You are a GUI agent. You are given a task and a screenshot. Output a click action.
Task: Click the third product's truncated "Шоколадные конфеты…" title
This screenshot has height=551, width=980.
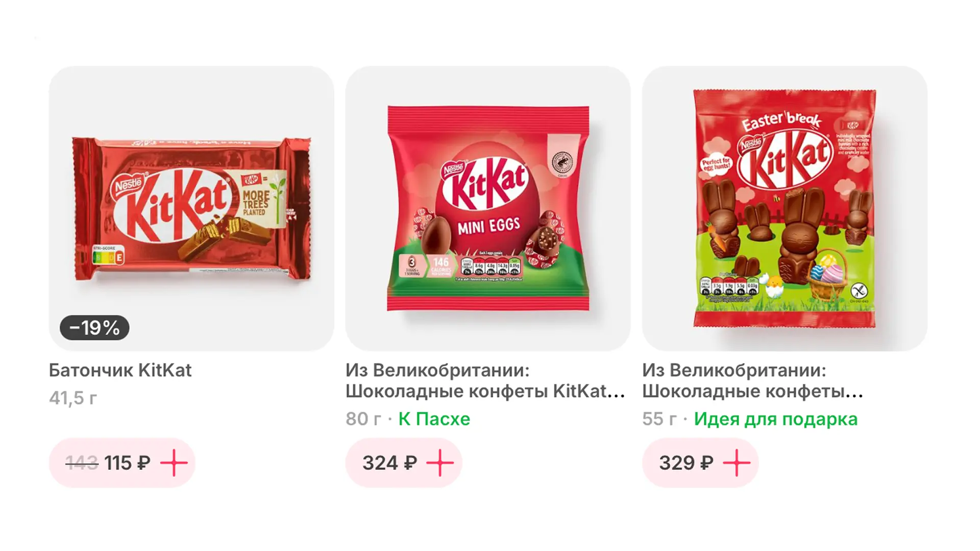[x=752, y=391]
